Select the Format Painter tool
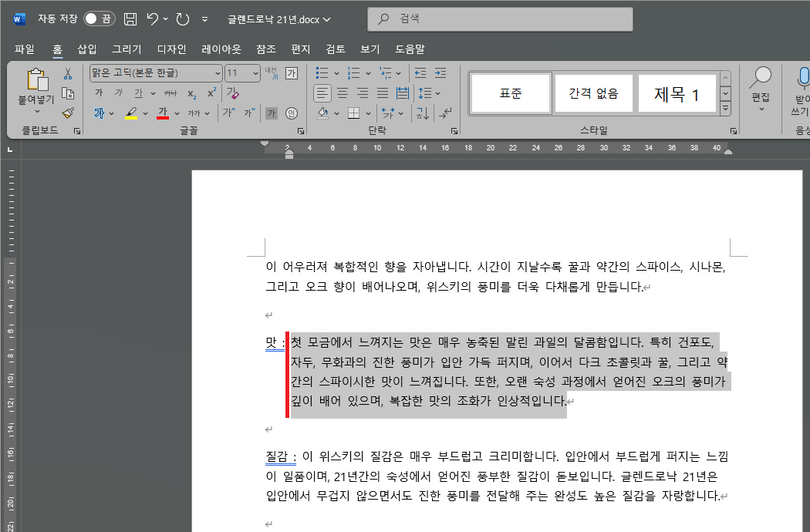Viewport: 810px width, 532px height. (x=68, y=113)
